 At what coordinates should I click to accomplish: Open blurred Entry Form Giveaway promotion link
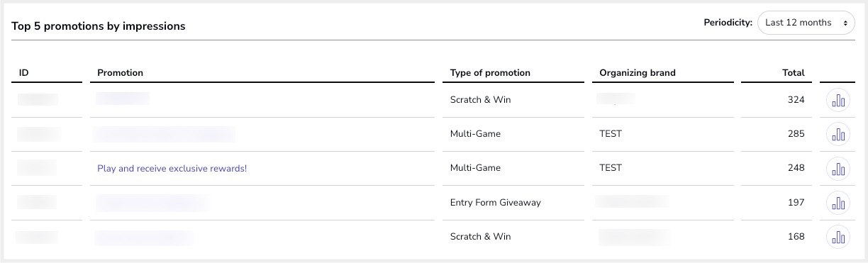(151, 203)
